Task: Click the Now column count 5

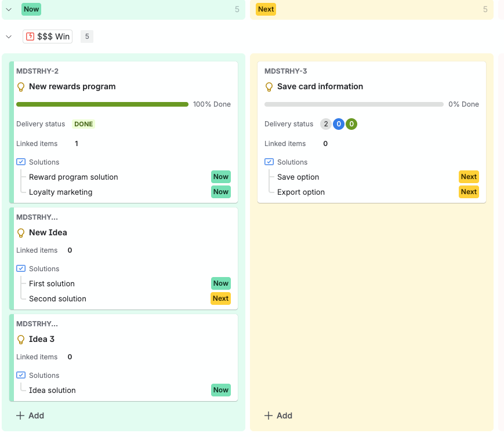Action: (237, 9)
